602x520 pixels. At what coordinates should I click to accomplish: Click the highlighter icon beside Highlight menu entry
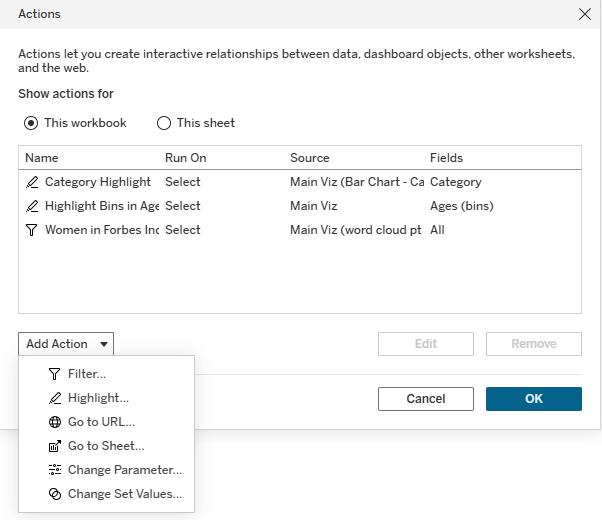click(x=55, y=398)
